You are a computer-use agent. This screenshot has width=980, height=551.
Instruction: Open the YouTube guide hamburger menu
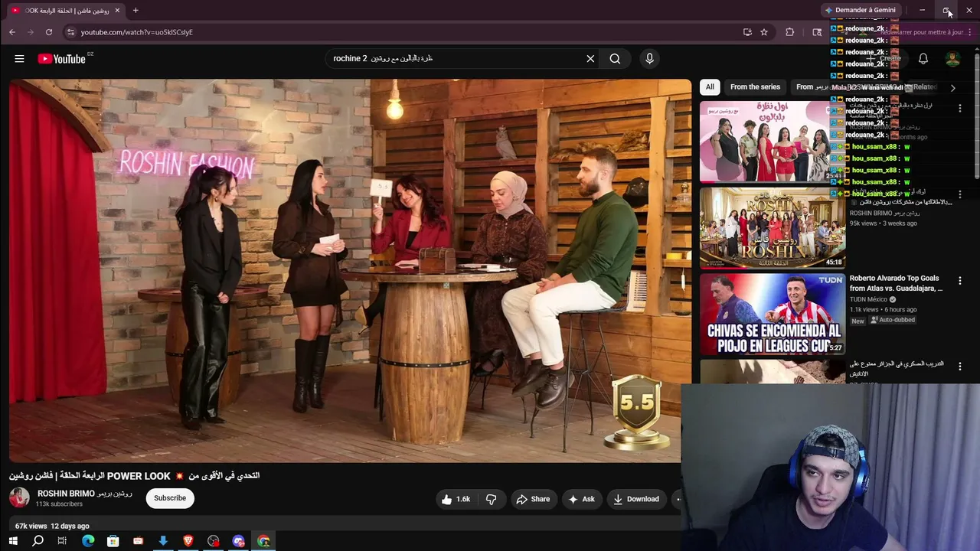tap(19, 59)
